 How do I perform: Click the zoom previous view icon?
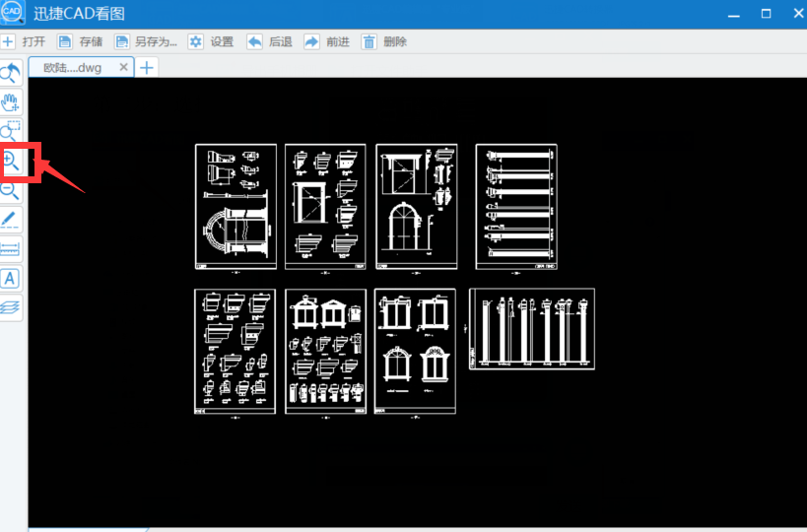[x=10, y=74]
